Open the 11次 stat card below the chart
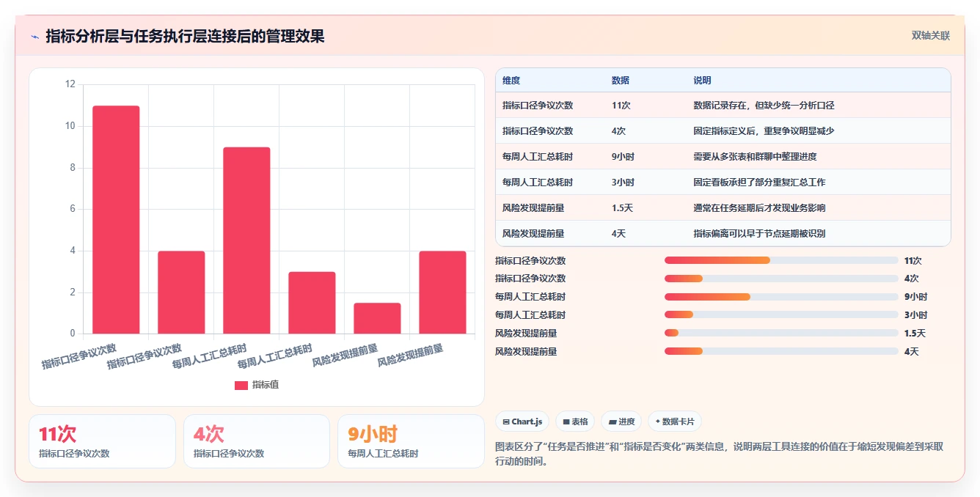980x497 pixels. [102, 441]
